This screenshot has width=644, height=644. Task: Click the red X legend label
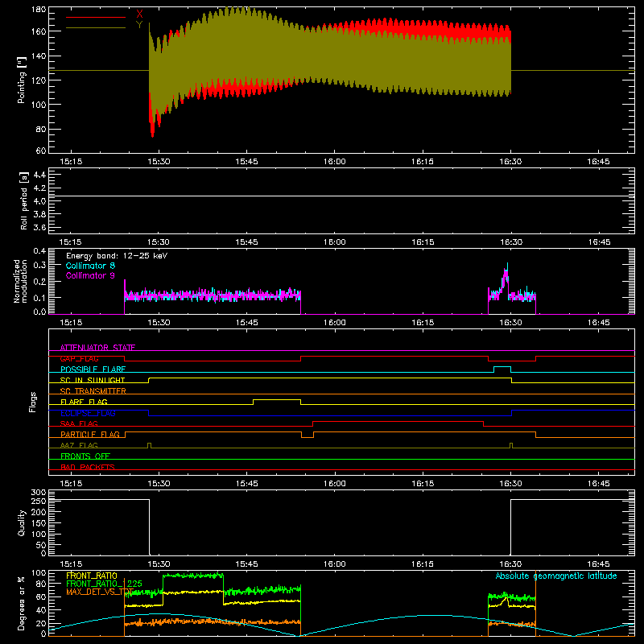coord(139,14)
